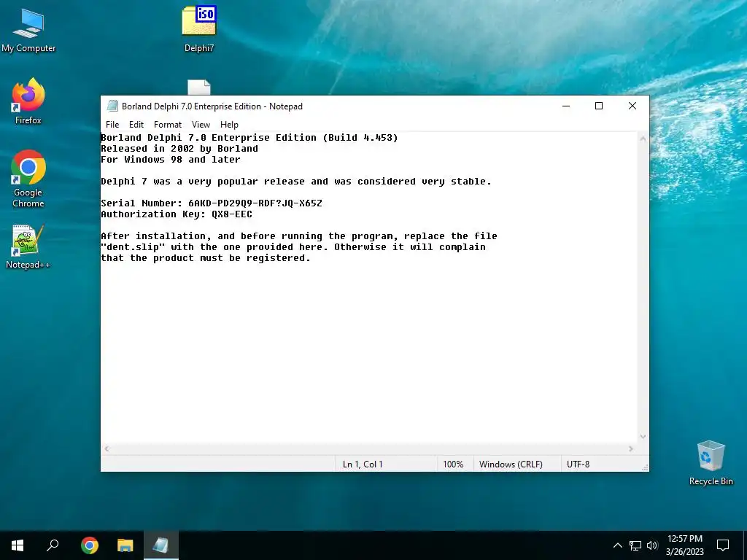Click the Notepad window title text
Viewport: 747px width, 560px height.
pyautogui.click(x=212, y=106)
